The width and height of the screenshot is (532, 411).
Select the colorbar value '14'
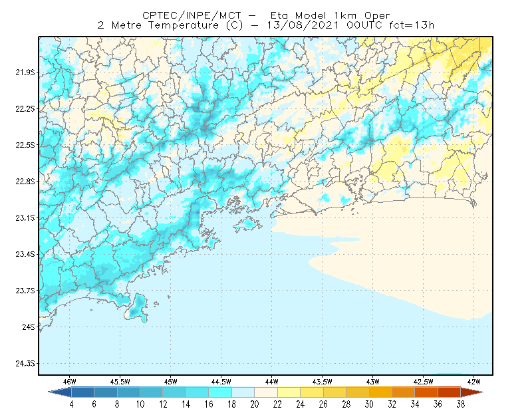pyautogui.click(x=186, y=404)
